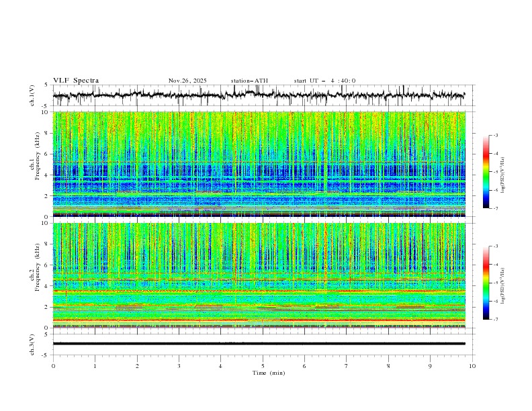
Task: Click the ch.3 voltage waveform trace
Action: pos(259,344)
